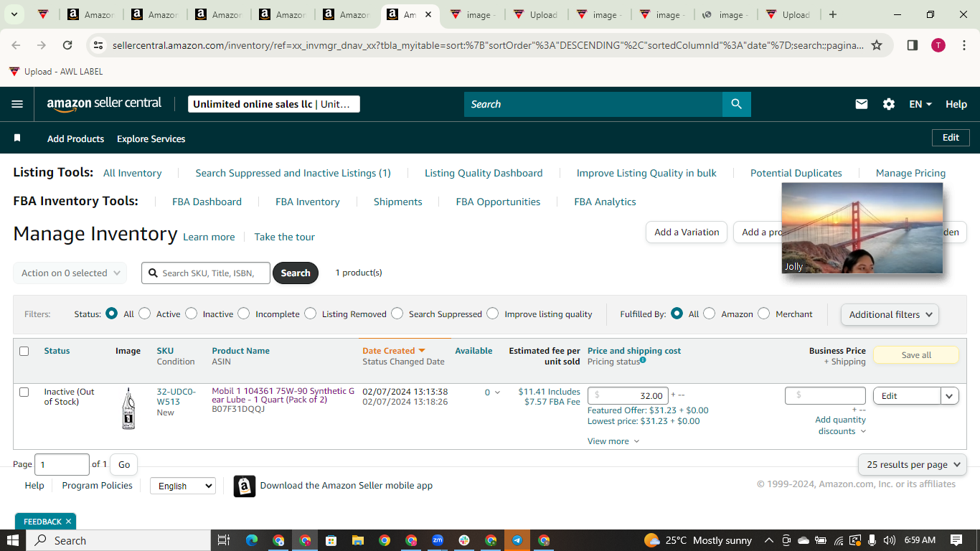Image resolution: width=980 pixels, height=551 pixels.
Task: Open the 25 results per page dropdown
Action: [913, 465]
